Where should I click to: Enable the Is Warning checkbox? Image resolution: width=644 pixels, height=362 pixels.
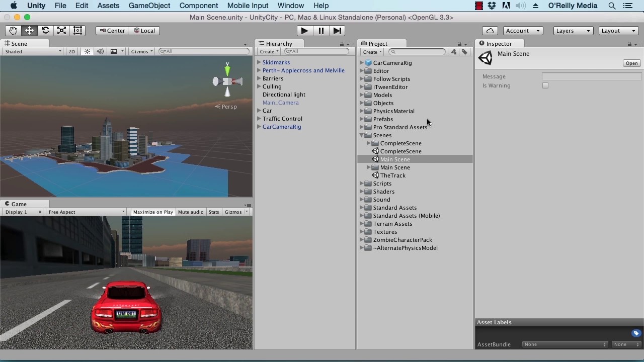tap(545, 85)
